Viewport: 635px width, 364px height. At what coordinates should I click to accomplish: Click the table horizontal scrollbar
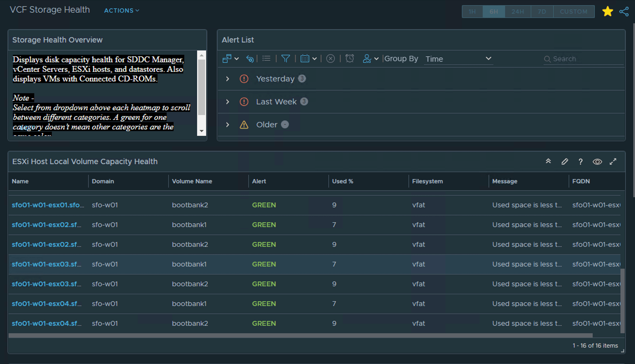(x=300, y=335)
